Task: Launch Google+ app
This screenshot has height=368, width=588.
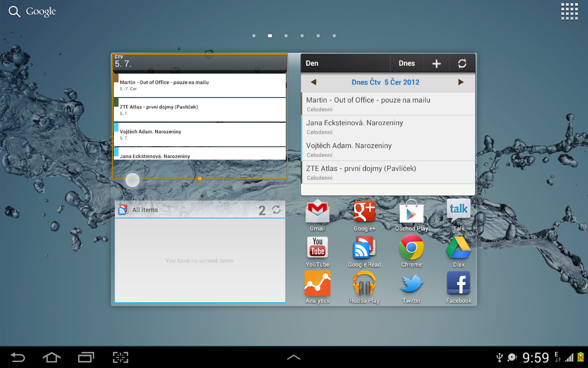Action: pos(364,212)
